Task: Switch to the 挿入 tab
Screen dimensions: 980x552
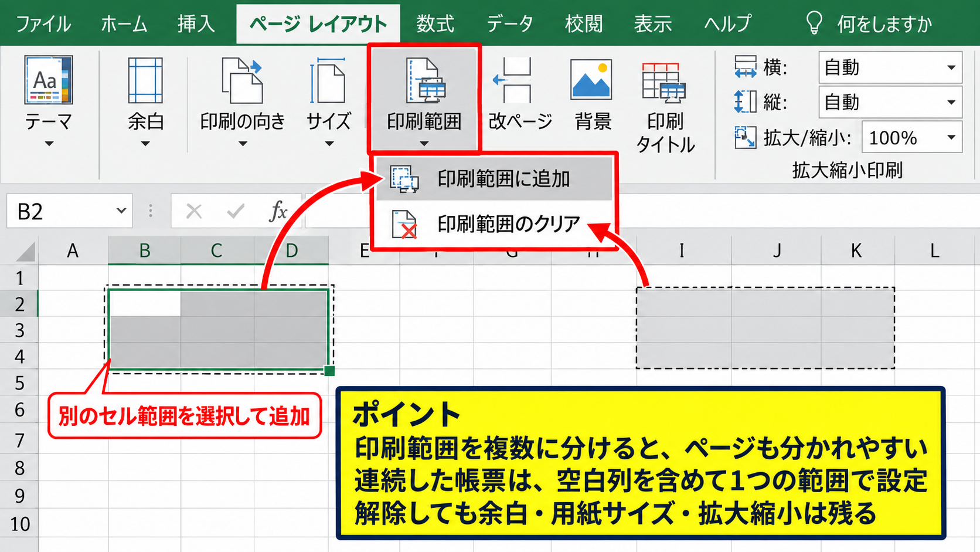Action: coord(196,24)
